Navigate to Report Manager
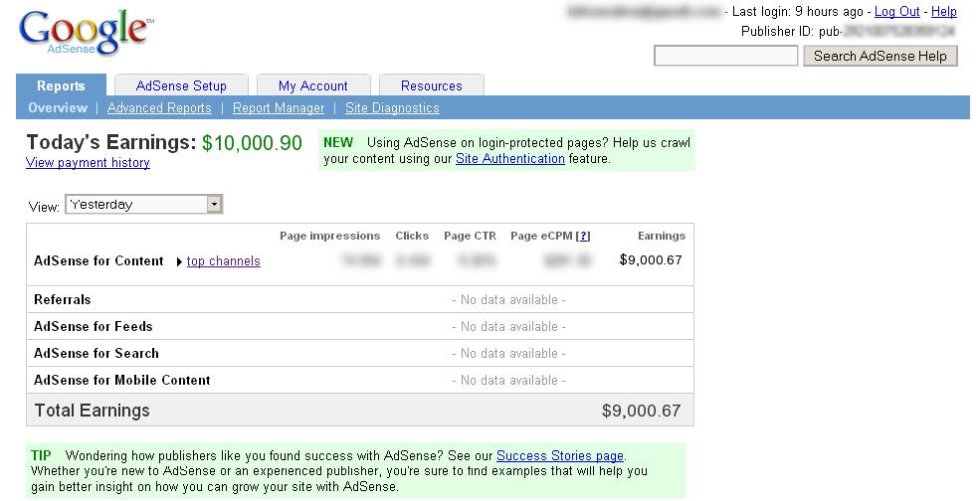980x501 pixels. point(279,108)
